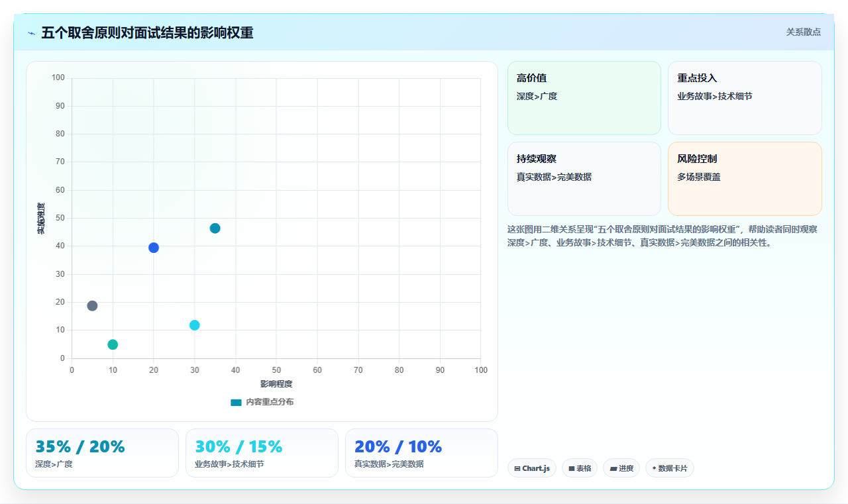Click 业务故事>技术细节 label under 30% / 15%
This screenshot has width=848, height=504.
[229, 464]
